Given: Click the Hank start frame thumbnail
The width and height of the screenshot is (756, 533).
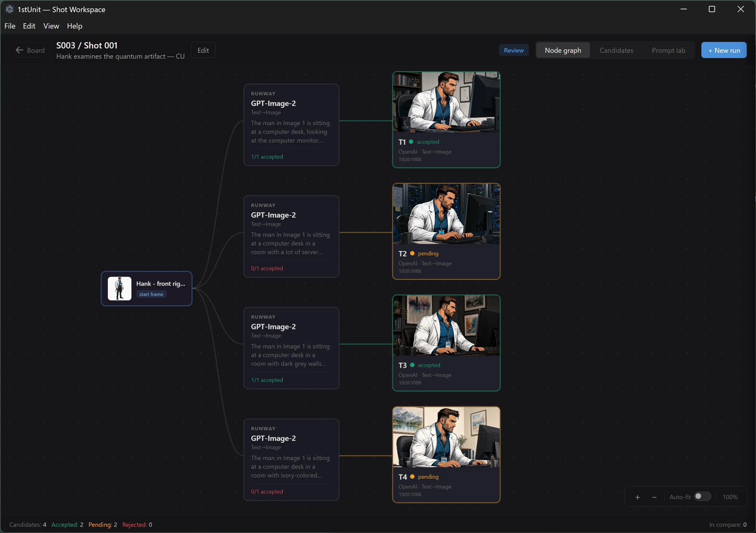Looking at the screenshot, I should pyautogui.click(x=119, y=288).
